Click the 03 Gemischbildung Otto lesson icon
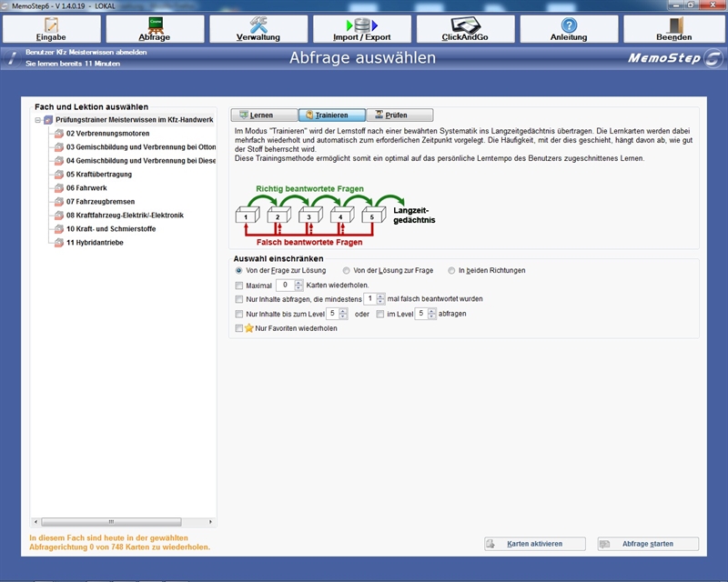 (x=59, y=147)
